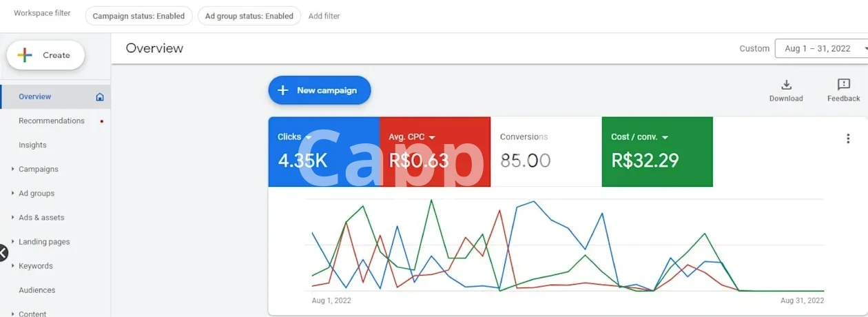Screen dimensions: 868x317
Task: Open the Feedback icon
Action: 843,85
